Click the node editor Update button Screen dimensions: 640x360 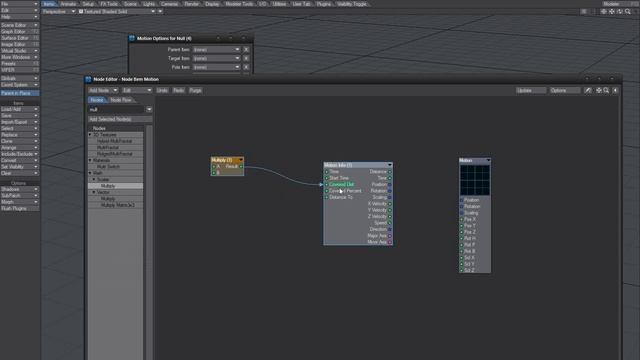pos(531,90)
